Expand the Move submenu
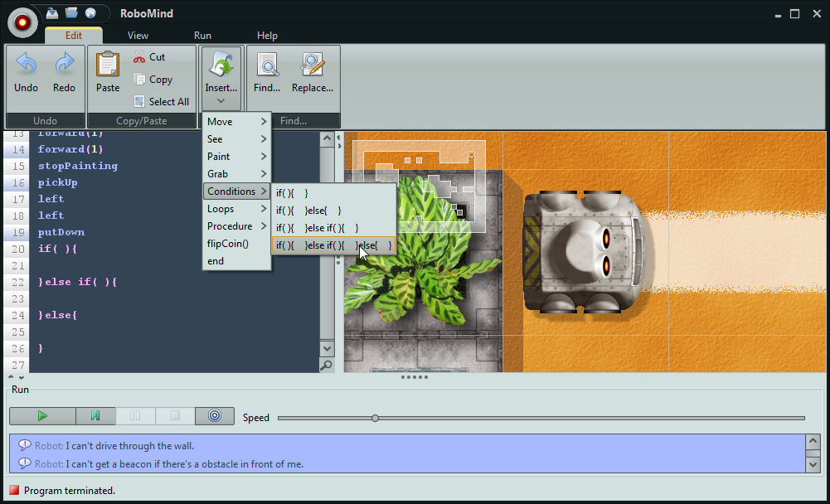Screen dimensions: 830x504 [x=236, y=122]
